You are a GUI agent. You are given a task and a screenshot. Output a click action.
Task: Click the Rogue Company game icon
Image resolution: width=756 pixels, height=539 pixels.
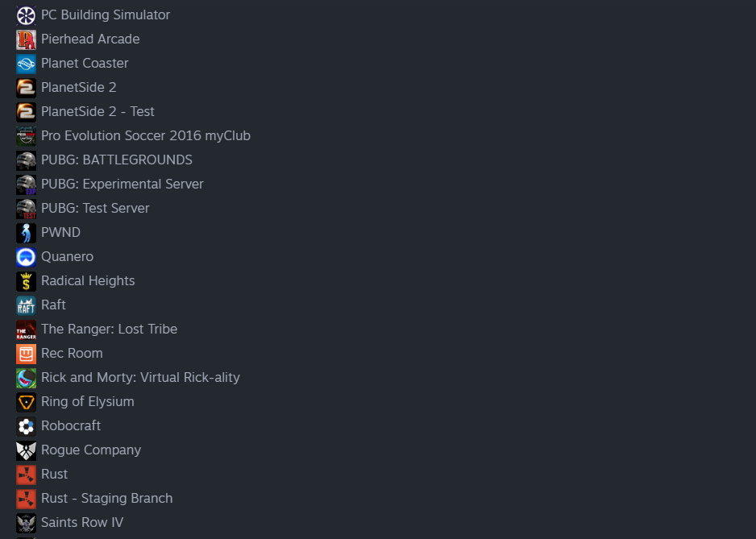point(26,450)
